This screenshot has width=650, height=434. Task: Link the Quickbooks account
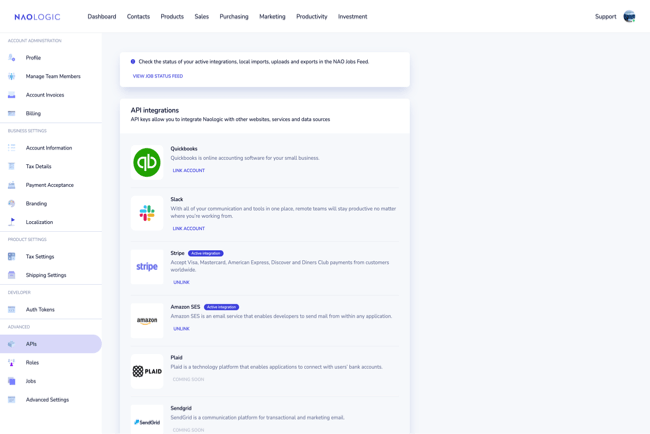(188, 171)
